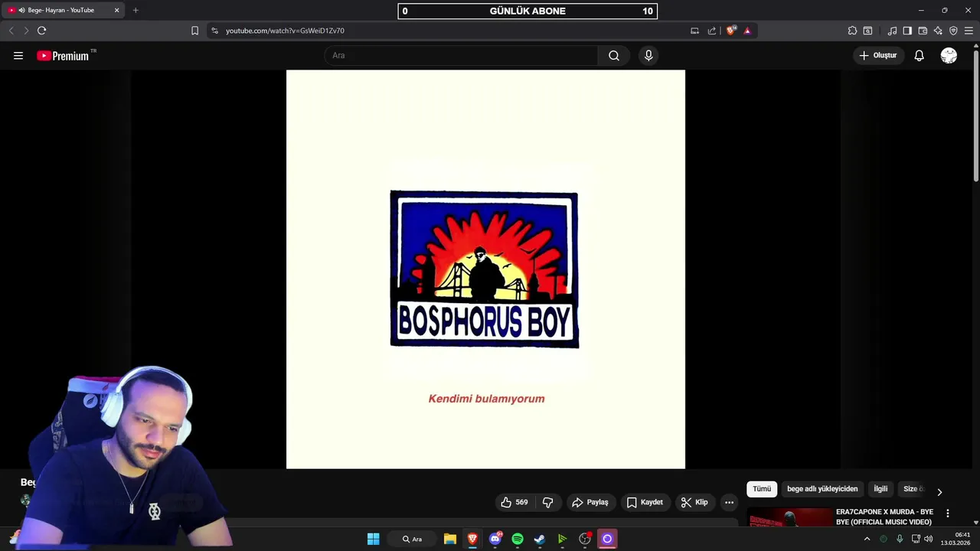Open Brave Rewards triangle icon
The height and width of the screenshot is (551, 980).
(747, 31)
